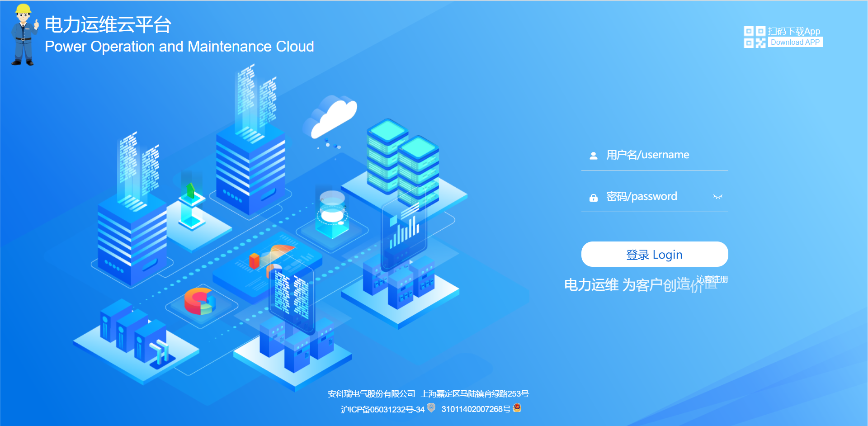Open the 31011402007268号 police record link

coord(476,409)
